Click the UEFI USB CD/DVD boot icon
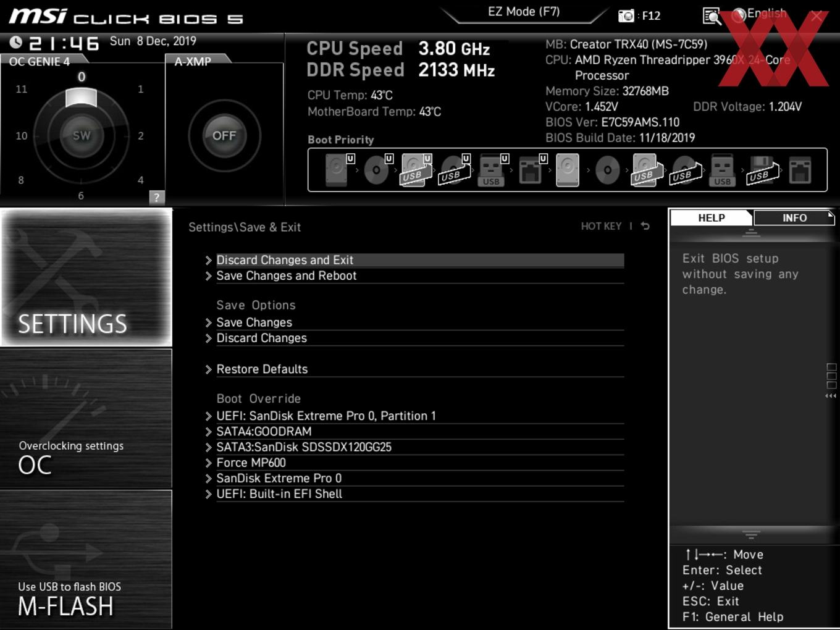Viewport: 840px width, 630px height. 455,170
